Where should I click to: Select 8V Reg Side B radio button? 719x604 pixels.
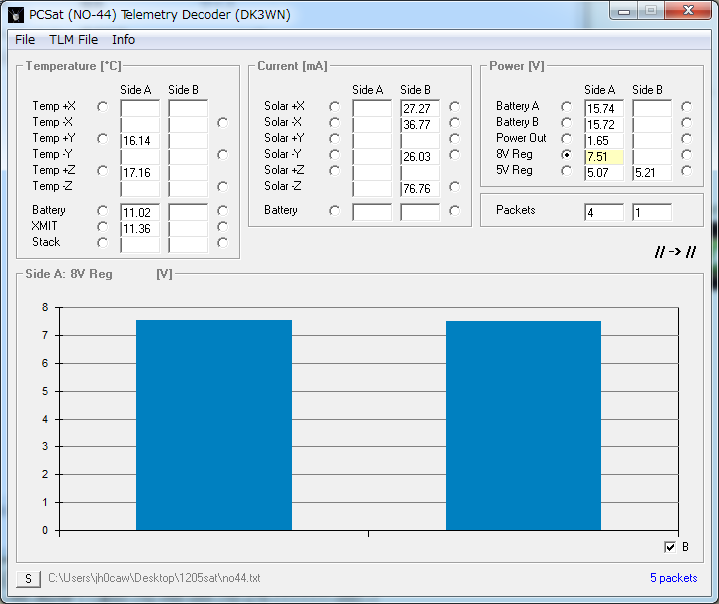click(x=686, y=155)
